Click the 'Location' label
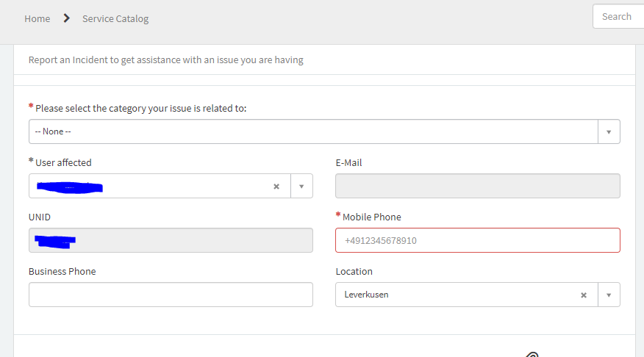This screenshot has height=357, width=644. tap(354, 272)
